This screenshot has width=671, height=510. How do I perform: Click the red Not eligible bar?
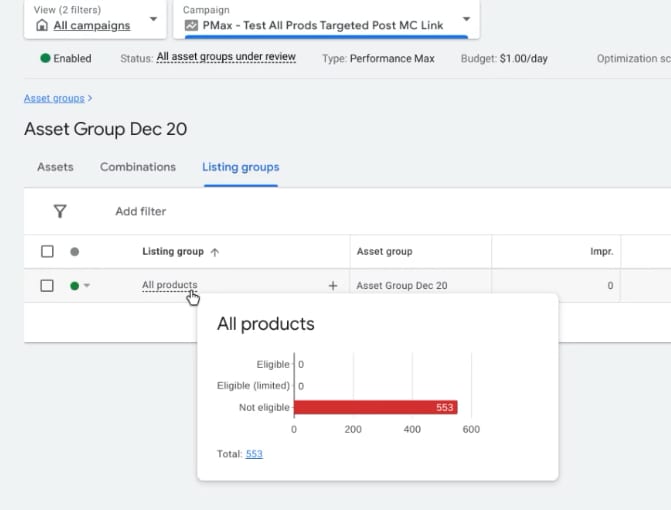[375, 407]
